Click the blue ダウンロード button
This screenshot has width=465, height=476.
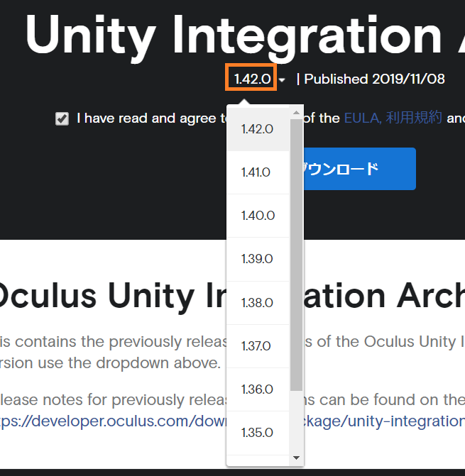(359, 169)
